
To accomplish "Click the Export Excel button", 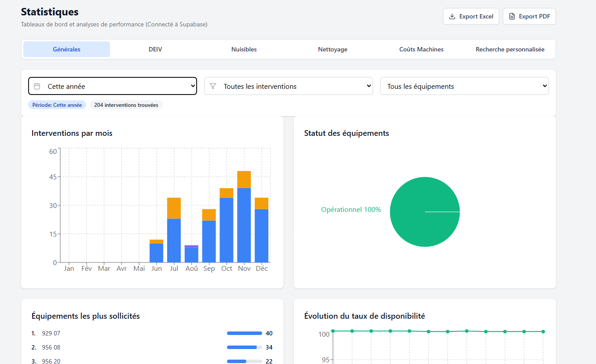I will click(x=471, y=17).
